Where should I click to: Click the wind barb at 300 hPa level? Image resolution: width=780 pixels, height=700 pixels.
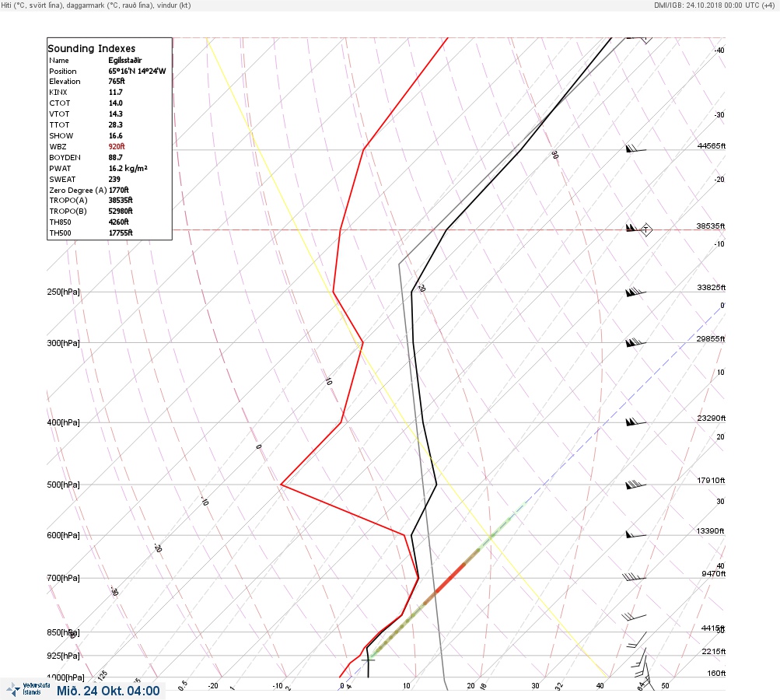635,342
